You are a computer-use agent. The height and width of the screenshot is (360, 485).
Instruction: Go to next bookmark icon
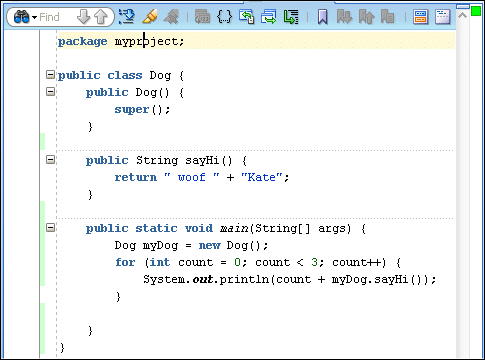[x=344, y=17]
